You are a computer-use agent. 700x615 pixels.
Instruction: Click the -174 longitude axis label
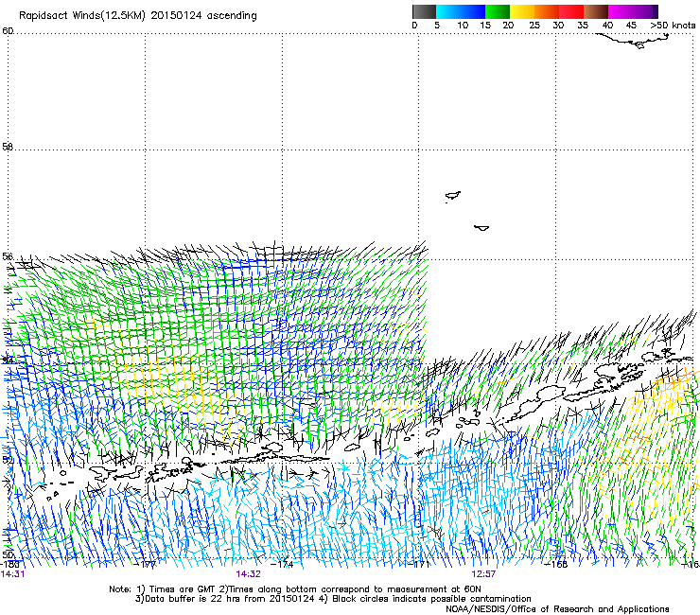pos(283,565)
